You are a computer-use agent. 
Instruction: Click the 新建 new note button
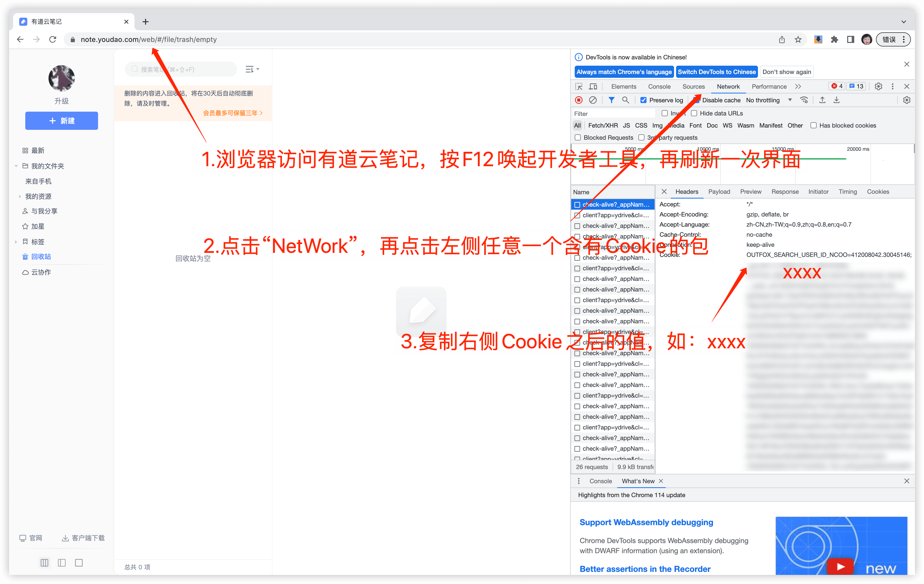(x=62, y=121)
